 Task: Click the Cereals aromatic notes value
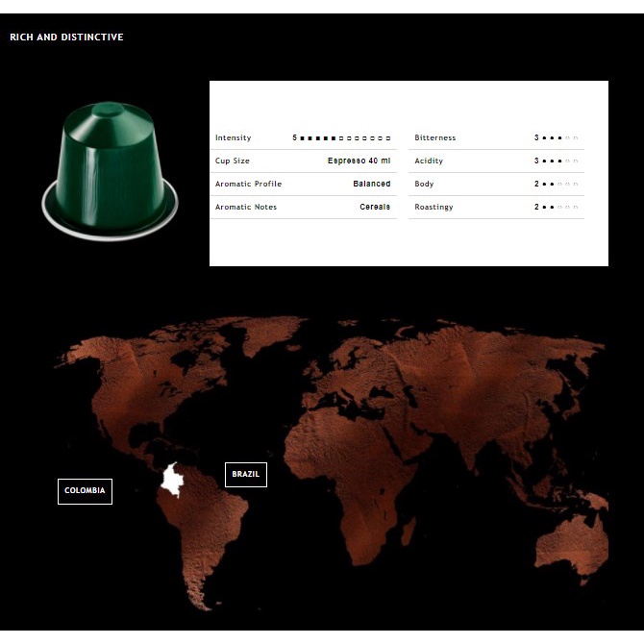click(374, 208)
